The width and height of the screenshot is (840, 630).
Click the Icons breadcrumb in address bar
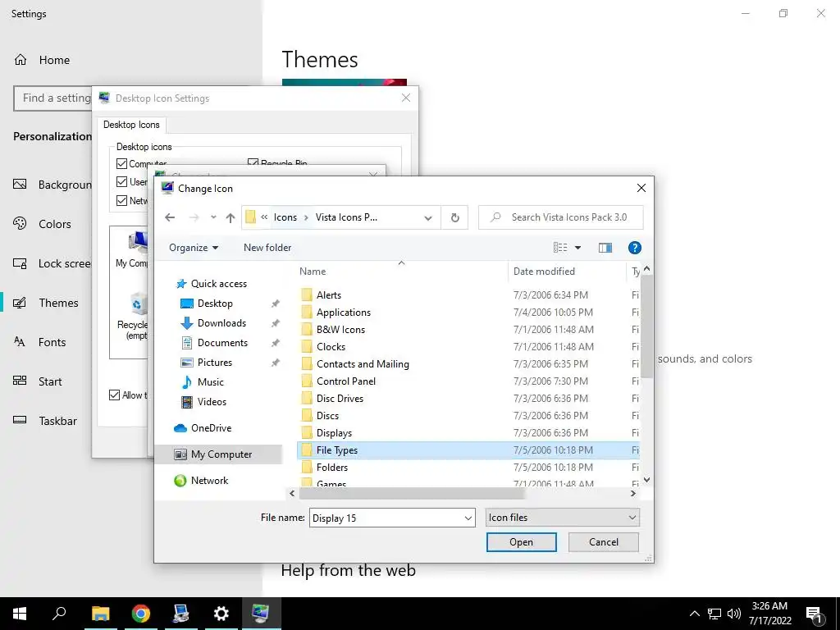click(285, 217)
